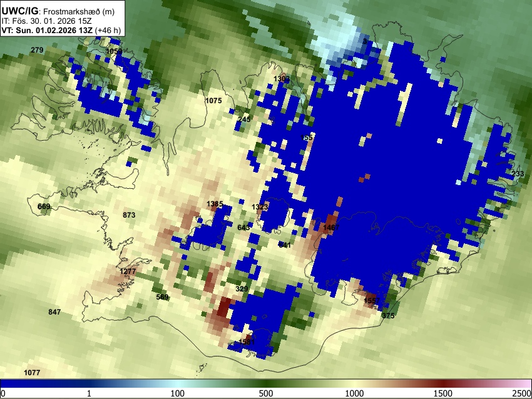Click the '(+46 h)' forecast offset text
This screenshot has width=532, height=399.
tap(108, 30)
